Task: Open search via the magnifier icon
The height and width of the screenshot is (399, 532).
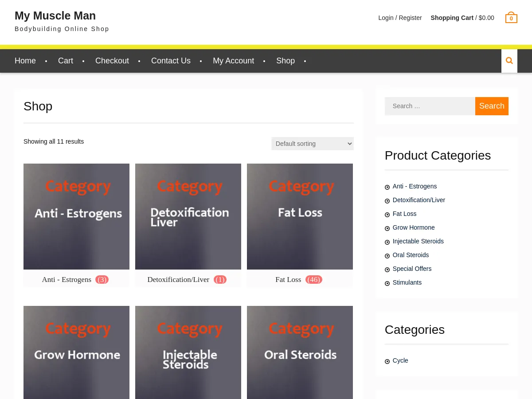Action: click(509, 61)
